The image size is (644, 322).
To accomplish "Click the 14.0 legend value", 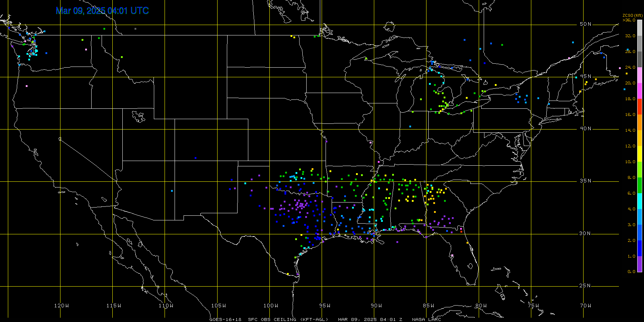I will (x=630, y=130).
